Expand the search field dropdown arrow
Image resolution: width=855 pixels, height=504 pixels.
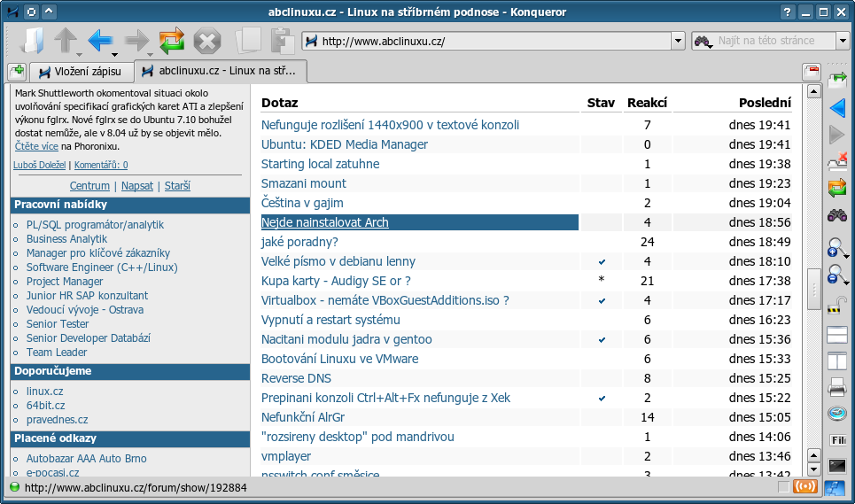pos(843,41)
